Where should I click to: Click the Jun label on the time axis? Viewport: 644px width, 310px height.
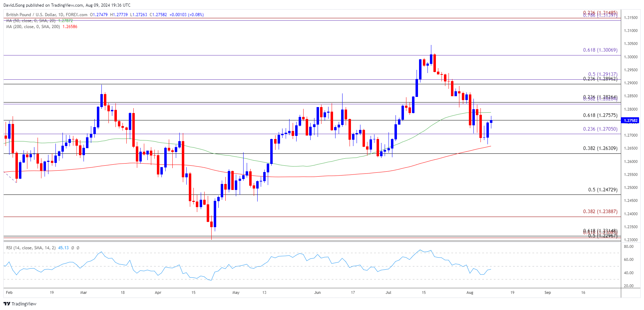[317, 292]
